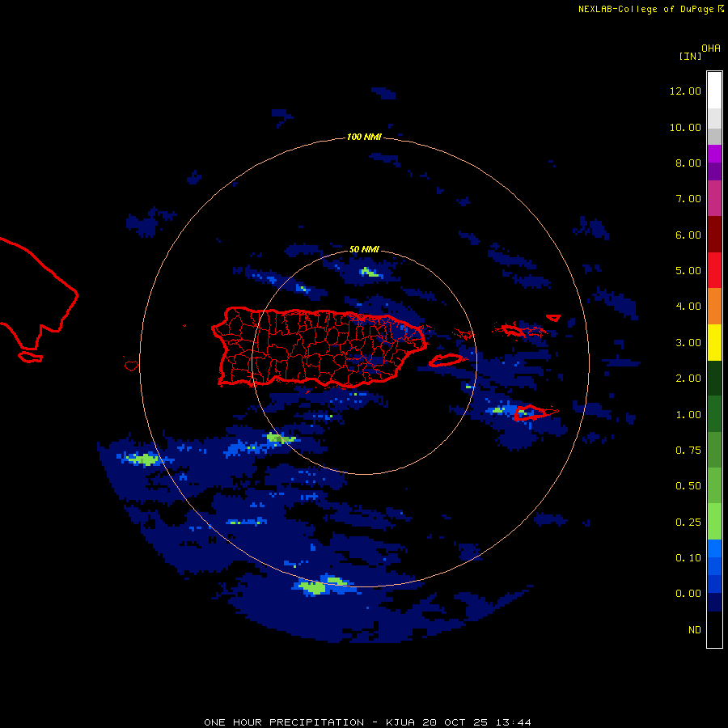Click the 0.25 legend value

coord(688,523)
